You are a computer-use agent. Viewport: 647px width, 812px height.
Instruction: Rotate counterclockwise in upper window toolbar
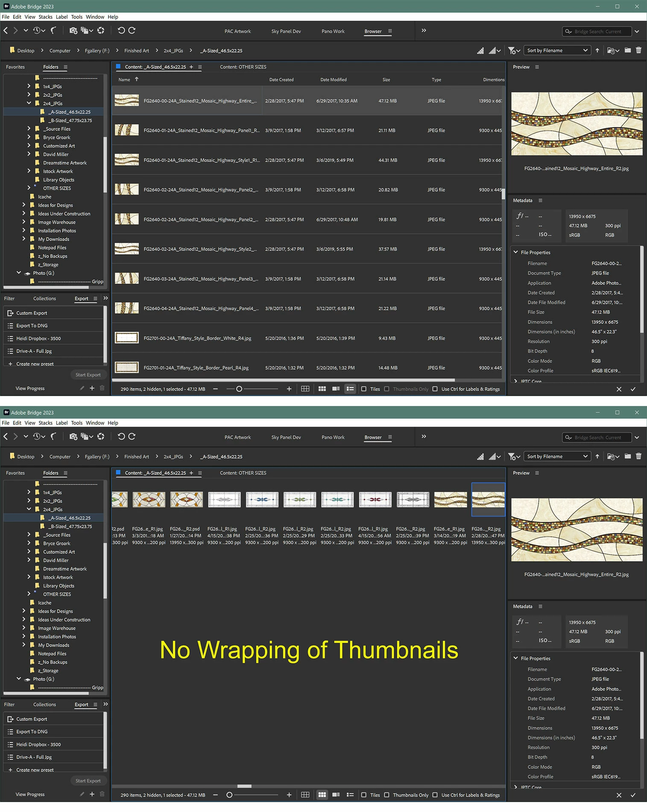pyautogui.click(x=121, y=30)
